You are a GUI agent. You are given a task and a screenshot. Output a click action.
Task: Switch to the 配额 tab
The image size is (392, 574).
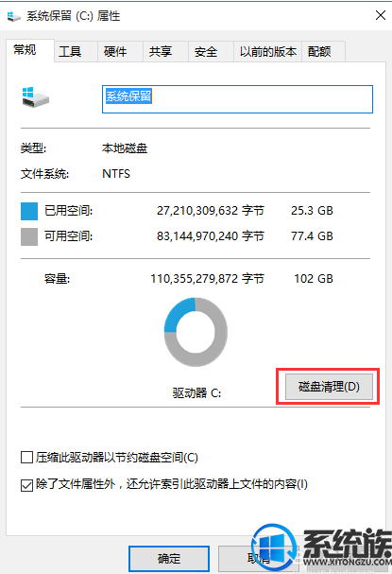pyautogui.click(x=319, y=52)
